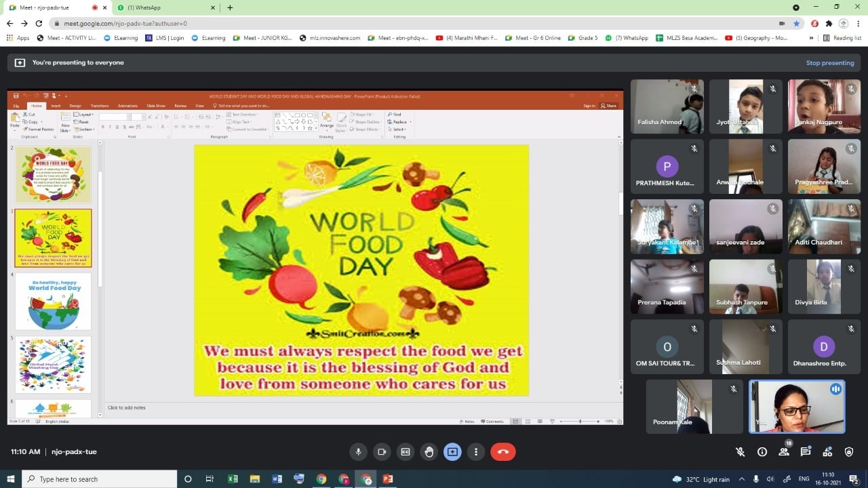This screenshot has width=868, height=488.
Task: Open Excel from the taskbar
Action: [233, 479]
